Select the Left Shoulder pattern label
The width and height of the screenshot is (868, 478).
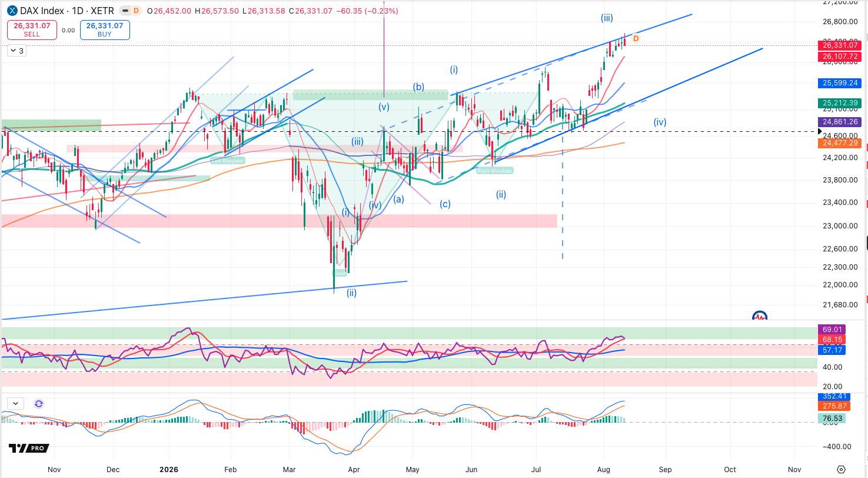227,160
